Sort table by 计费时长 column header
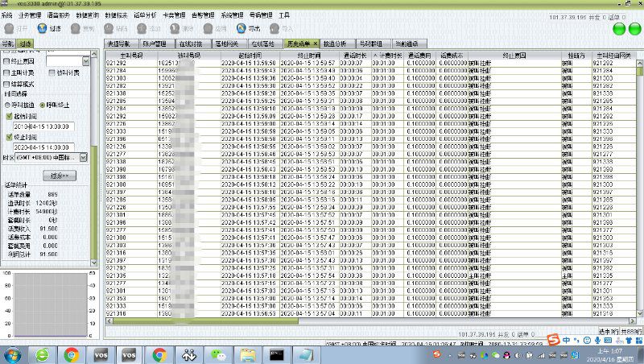644x364 pixels. (x=388, y=55)
